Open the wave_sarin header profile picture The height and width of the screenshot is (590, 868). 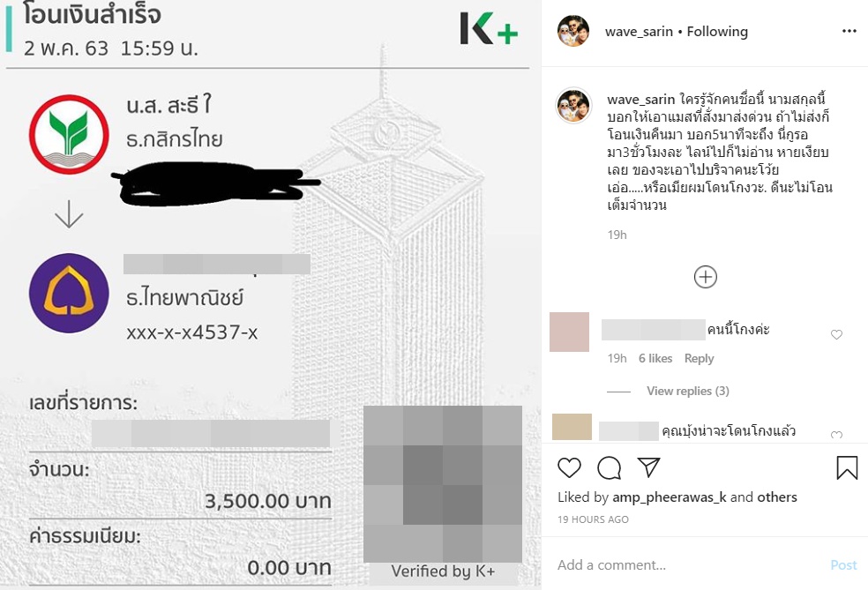573,31
